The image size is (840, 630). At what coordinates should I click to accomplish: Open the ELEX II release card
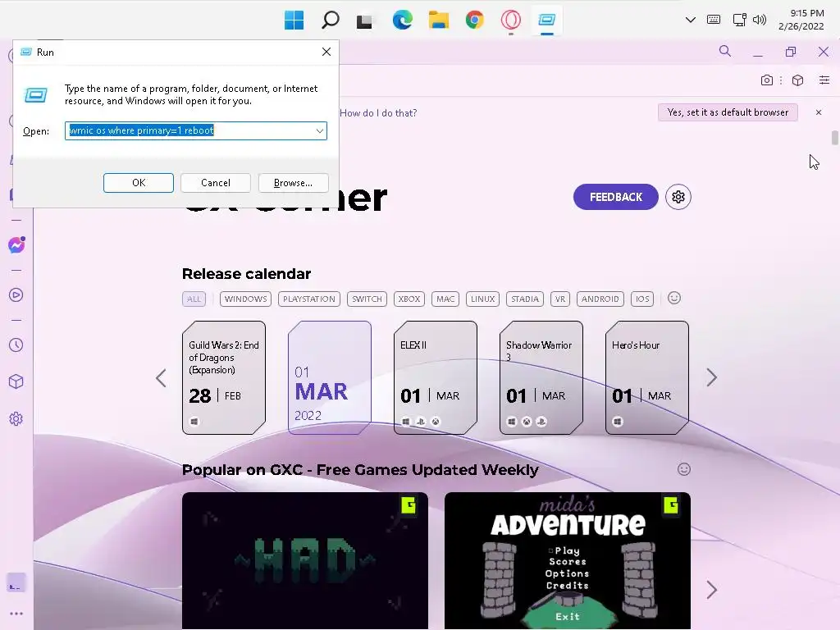click(x=436, y=377)
